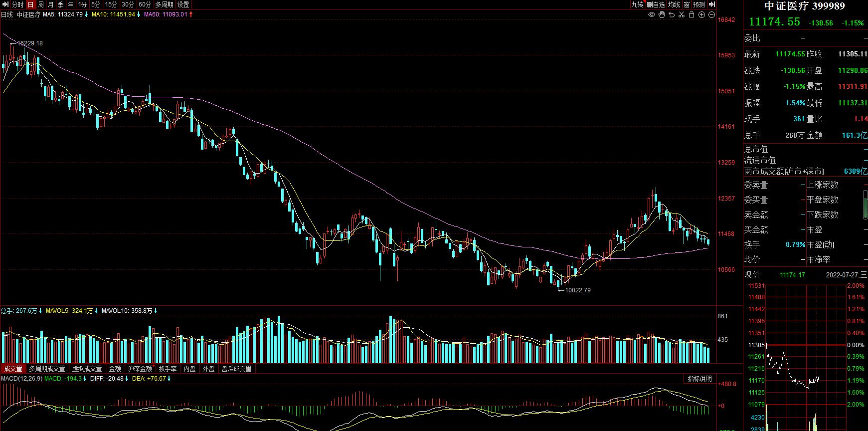Click the 两市成交额 6309亿 value

[x=856, y=171]
